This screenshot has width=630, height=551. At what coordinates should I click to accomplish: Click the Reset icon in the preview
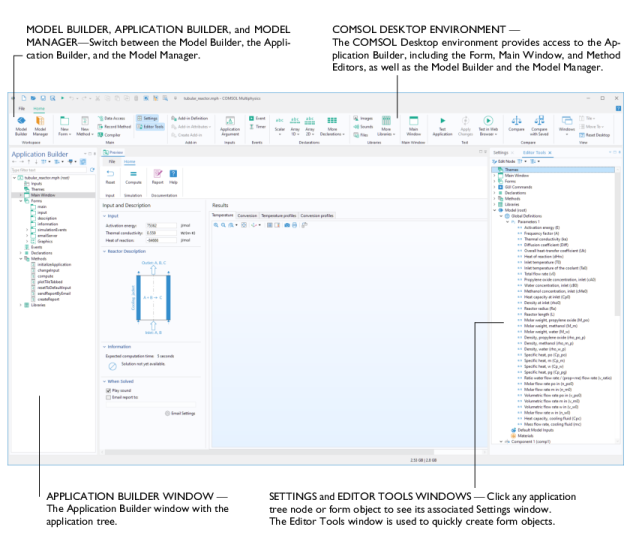[x=110, y=176]
